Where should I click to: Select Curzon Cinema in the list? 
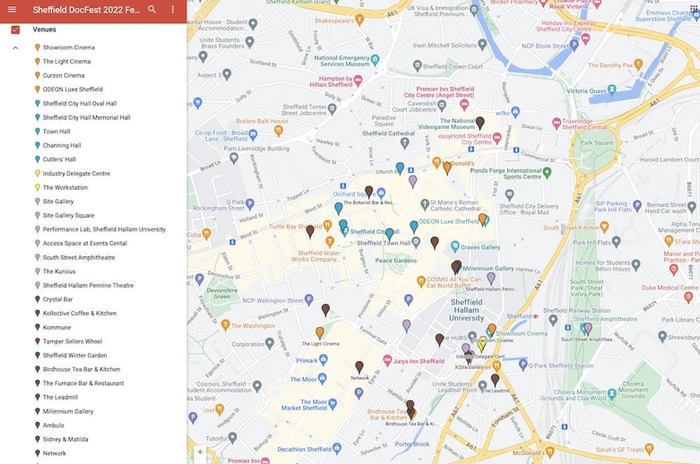tap(64, 75)
